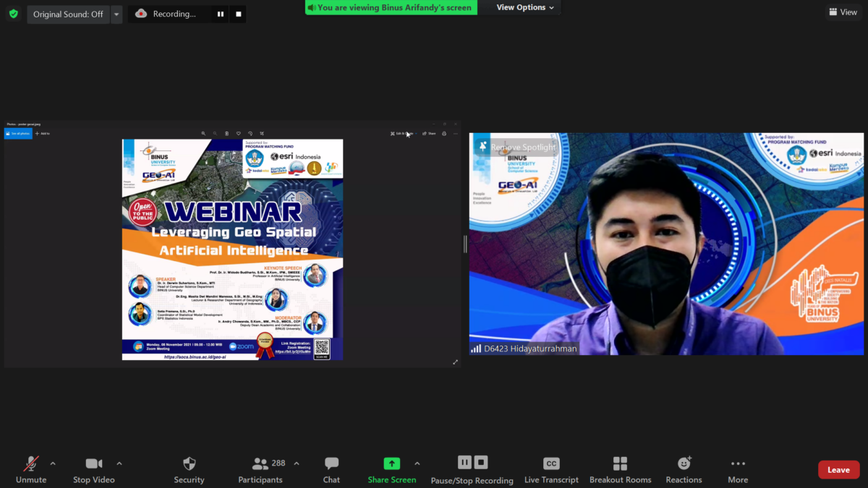Click the divider handle between shared screen and video
The image size is (868, 488).
tap(465, 244)
